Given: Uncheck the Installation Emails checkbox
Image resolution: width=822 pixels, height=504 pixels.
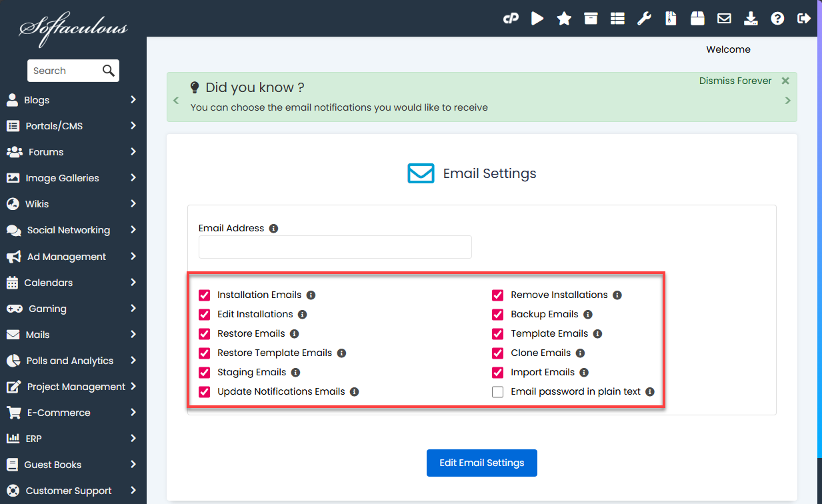Looking at the screenshot, I should pos(204,295).
